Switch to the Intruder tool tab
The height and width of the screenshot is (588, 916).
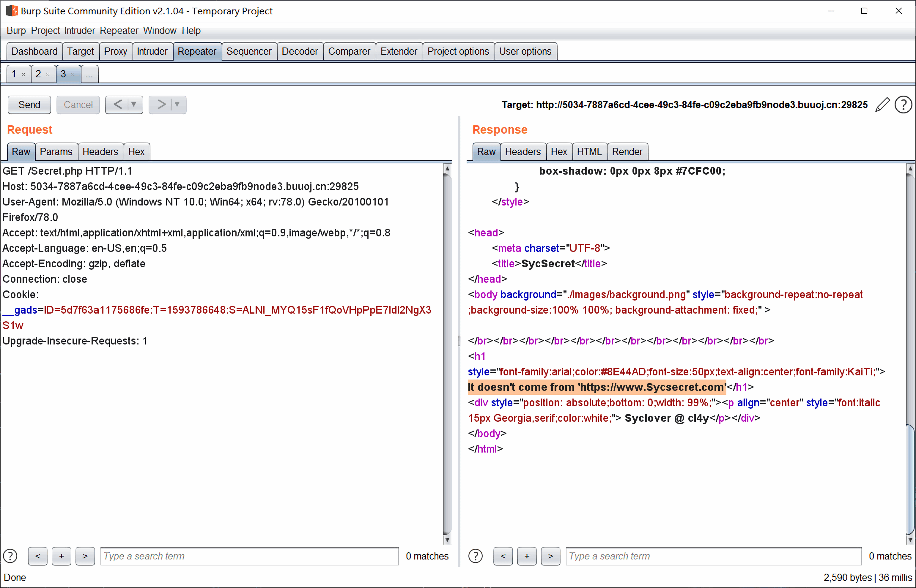(x=152, y=51)
